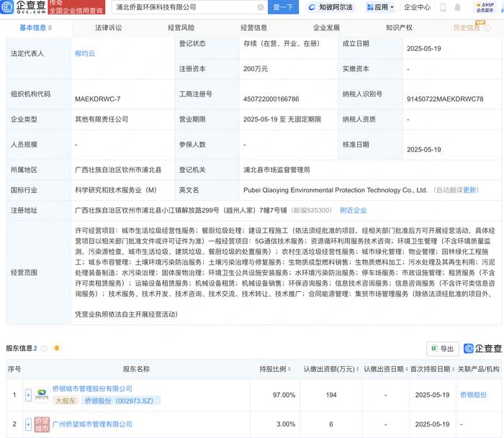Click 浦北县市场监督管理局 registration authority
The width and height of the screenshot is (504, 438).
[x=276, y=170]
